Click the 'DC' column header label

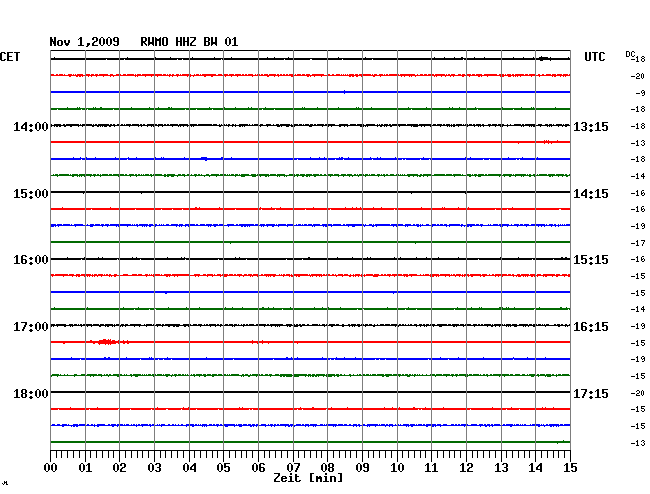[630, 54]
